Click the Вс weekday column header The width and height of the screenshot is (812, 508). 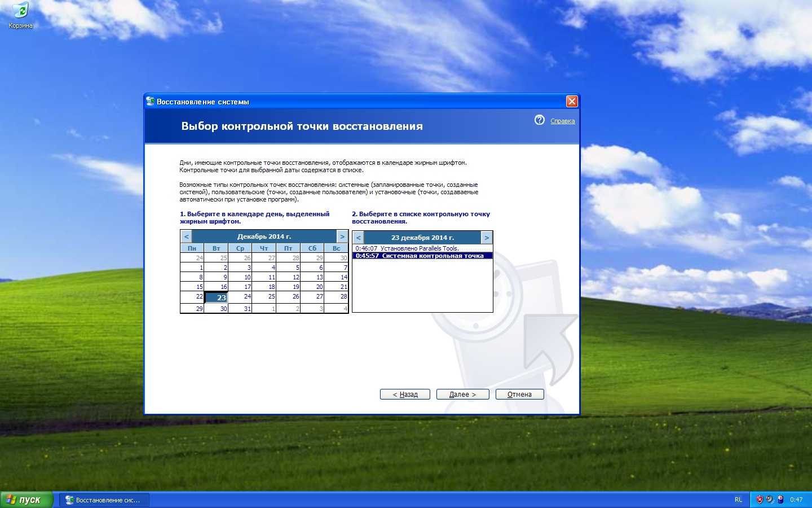pyautogui.click(x=337, y=248)
